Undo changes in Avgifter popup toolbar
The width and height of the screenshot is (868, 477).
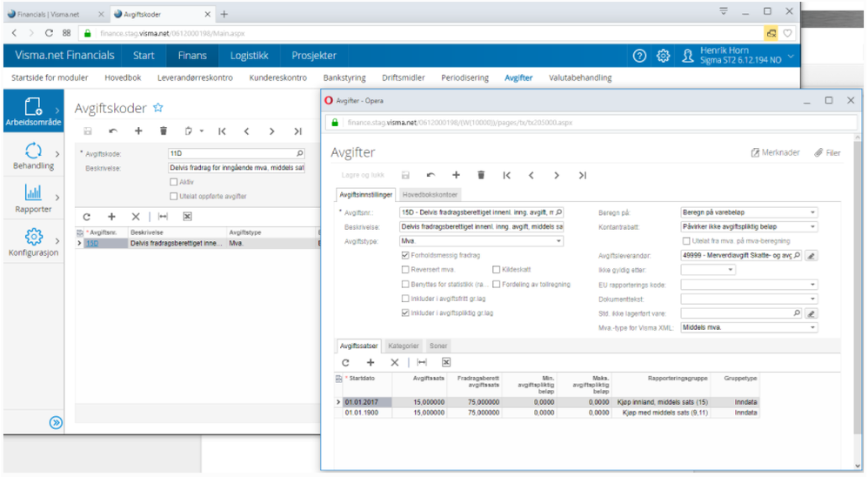[431, 175]
